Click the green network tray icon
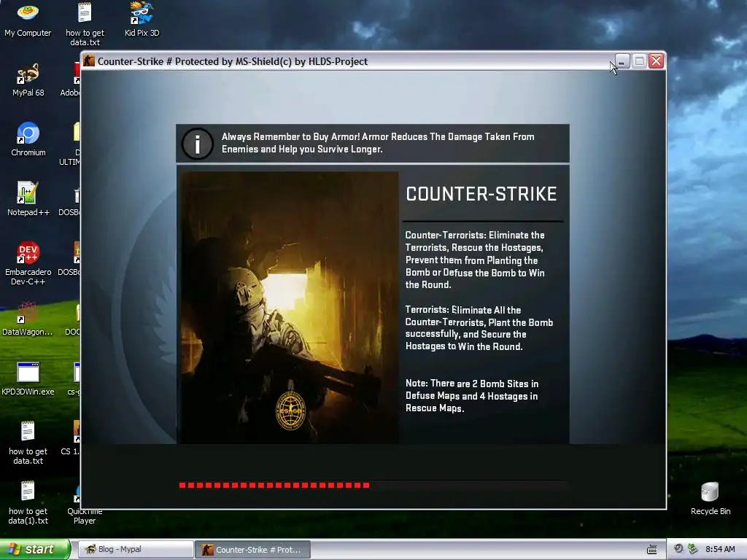Image resolution: width=747 pixels, height=560 pixels. click(x=693, y=549)
